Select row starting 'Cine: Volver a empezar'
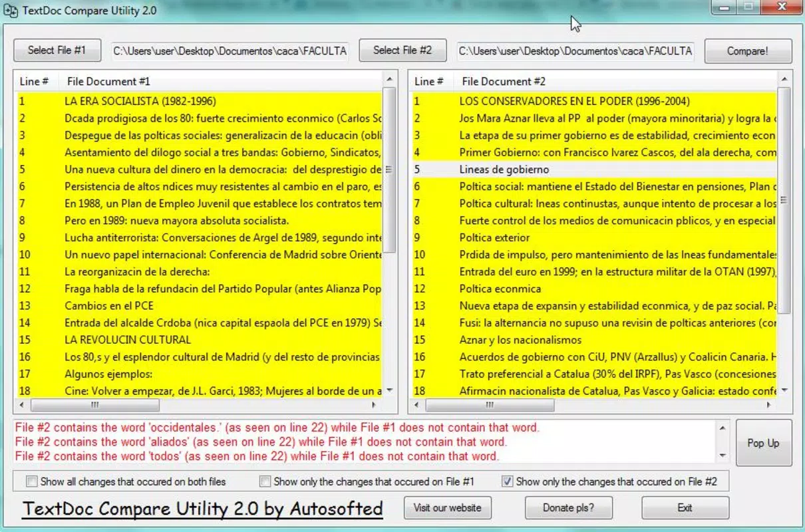 click(199, 390)
